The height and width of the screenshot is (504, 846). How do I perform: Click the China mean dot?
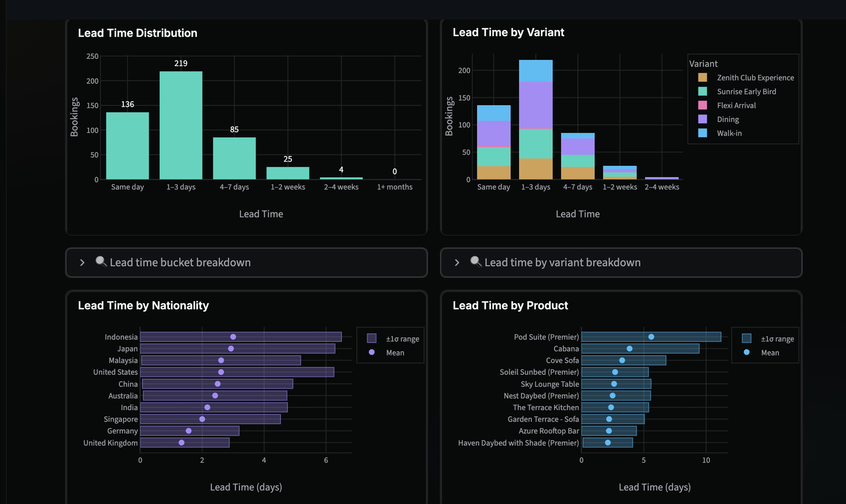pos(218,384)
